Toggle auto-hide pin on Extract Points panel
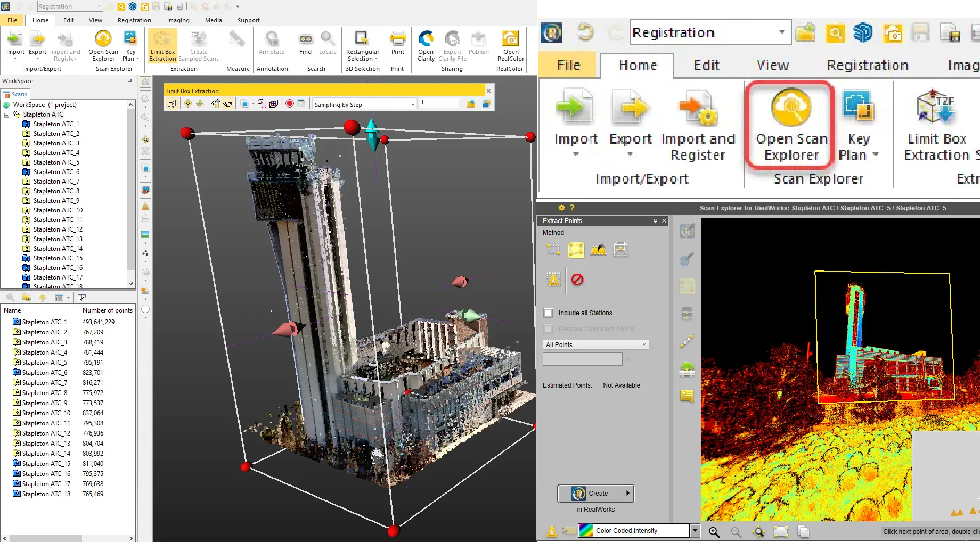 [x=655, y=220]
